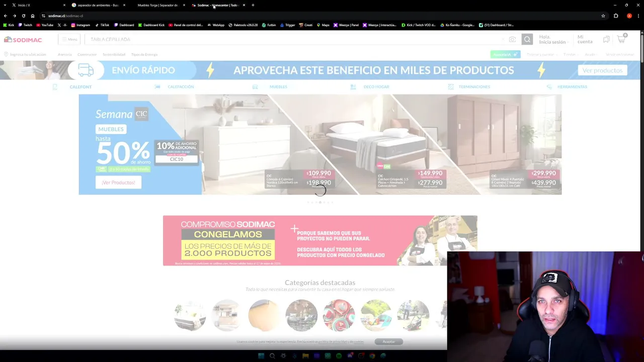The height and width of the screenshot is (362, 644).
Task: Open the Constructor link
Action: [87, 54]
